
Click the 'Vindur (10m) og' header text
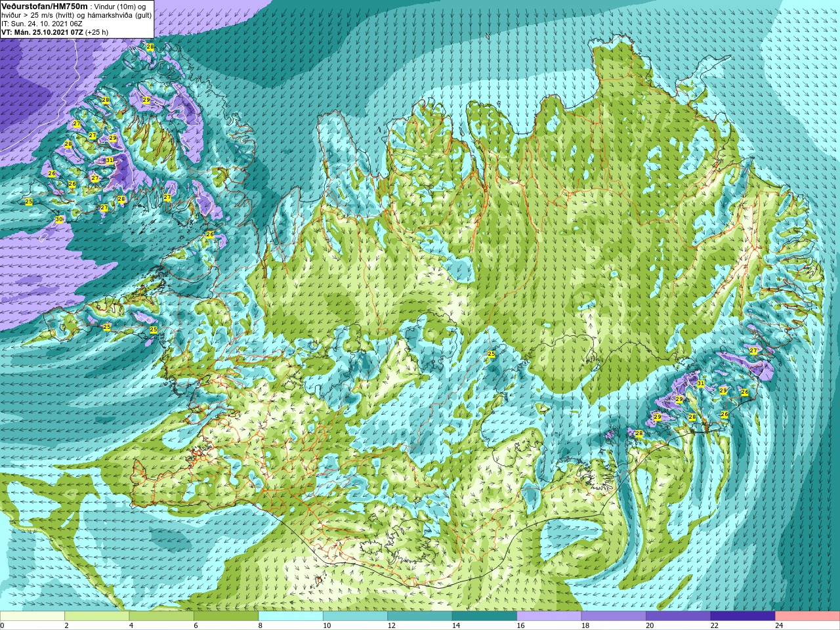pos(121,6)
